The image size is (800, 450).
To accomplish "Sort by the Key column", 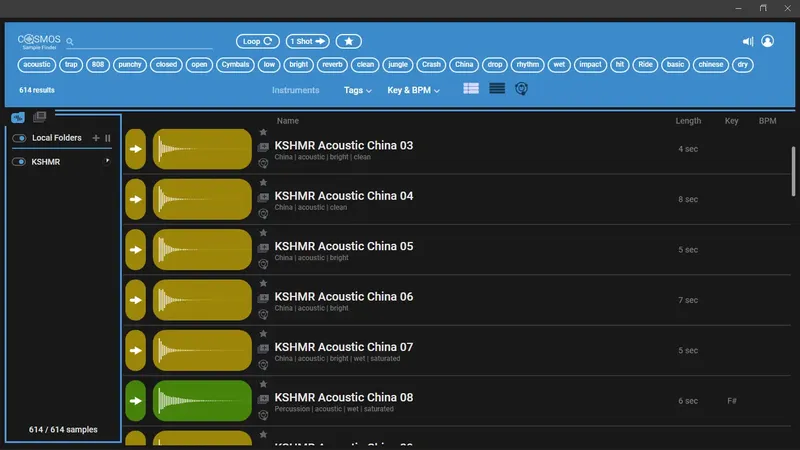I will 732,121.
